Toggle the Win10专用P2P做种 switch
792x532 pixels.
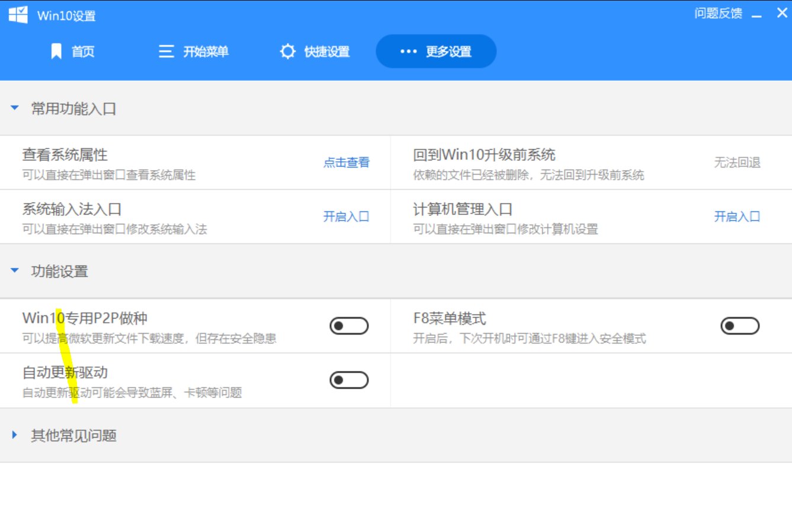coord(349,326)
